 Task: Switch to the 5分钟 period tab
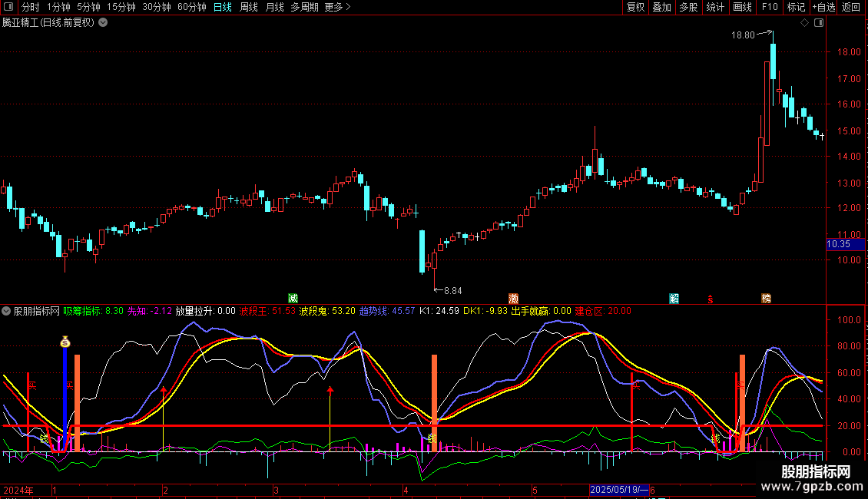tap(88, 7)
